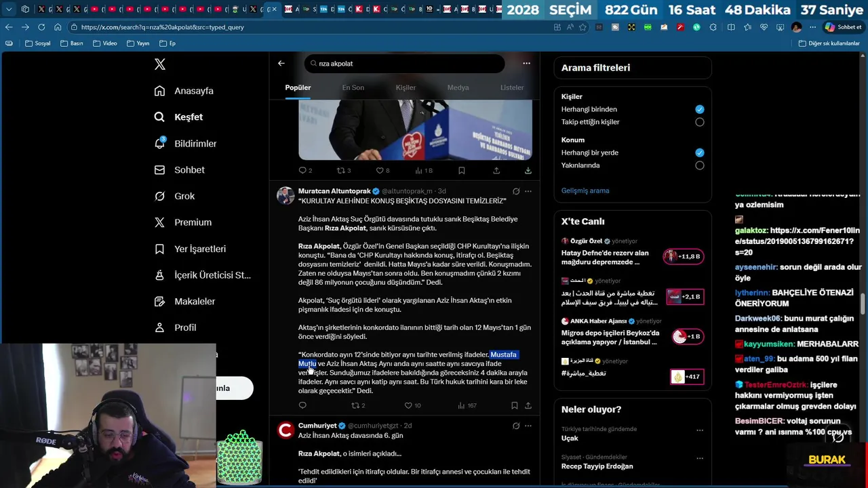
Task: Open more options on Cumhuriyet's post
Action: click(x=528, y=426)
